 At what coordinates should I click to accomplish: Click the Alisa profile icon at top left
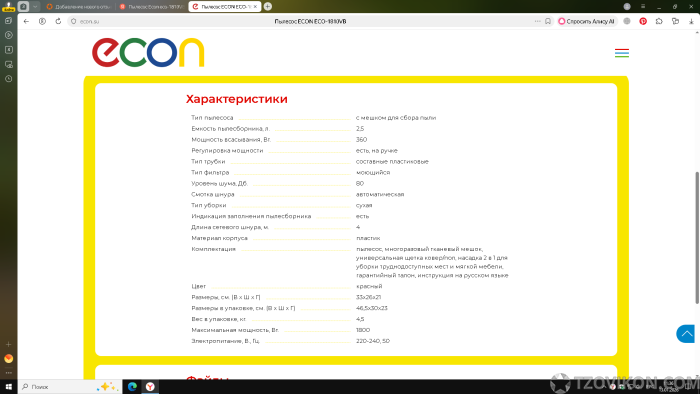pyautogui.click(x=8, y=6)
